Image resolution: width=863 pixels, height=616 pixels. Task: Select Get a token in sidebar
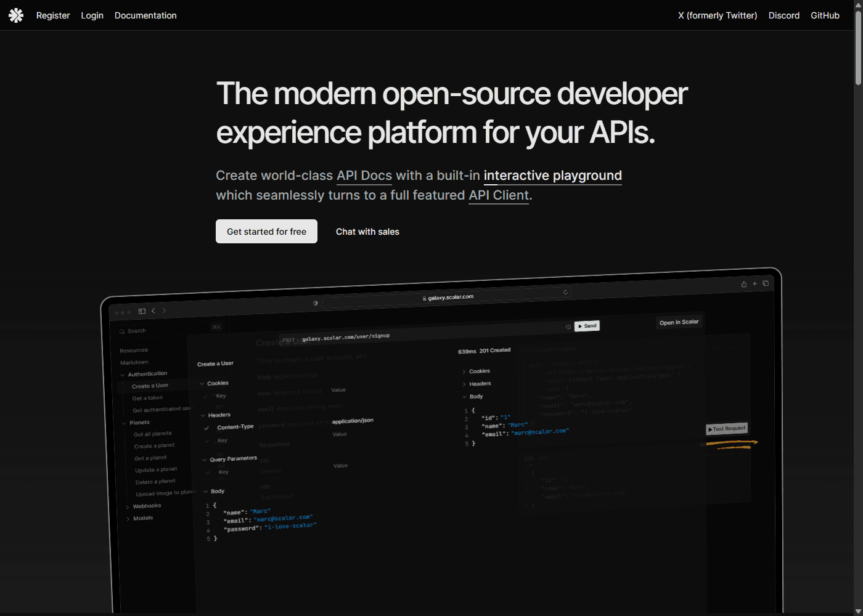click(148, 398)
